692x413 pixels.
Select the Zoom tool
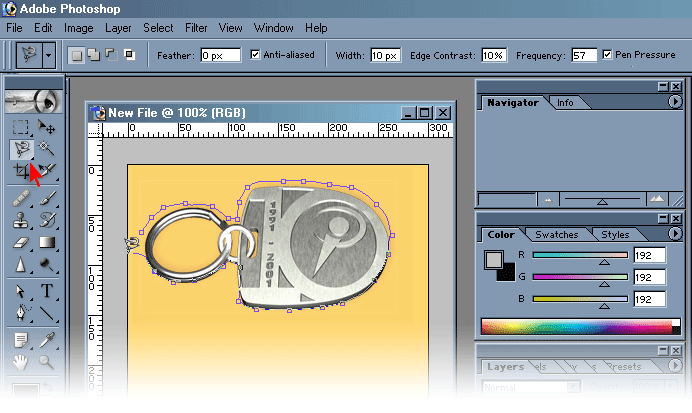(46, 362)
